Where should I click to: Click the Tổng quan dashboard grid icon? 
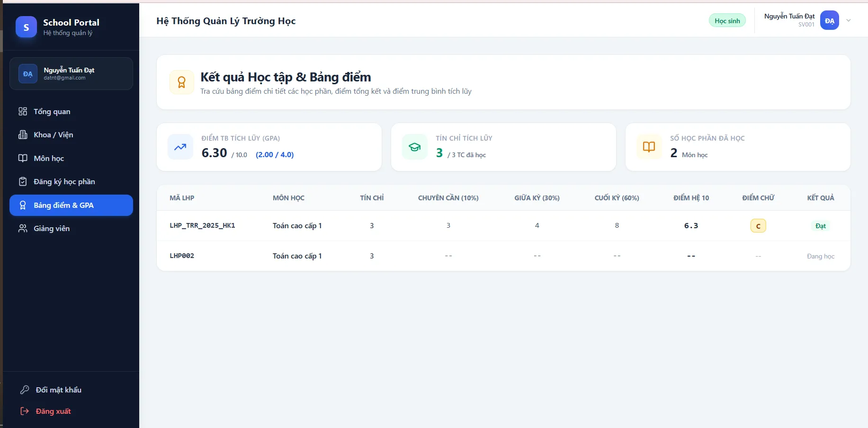coord(23,111)
